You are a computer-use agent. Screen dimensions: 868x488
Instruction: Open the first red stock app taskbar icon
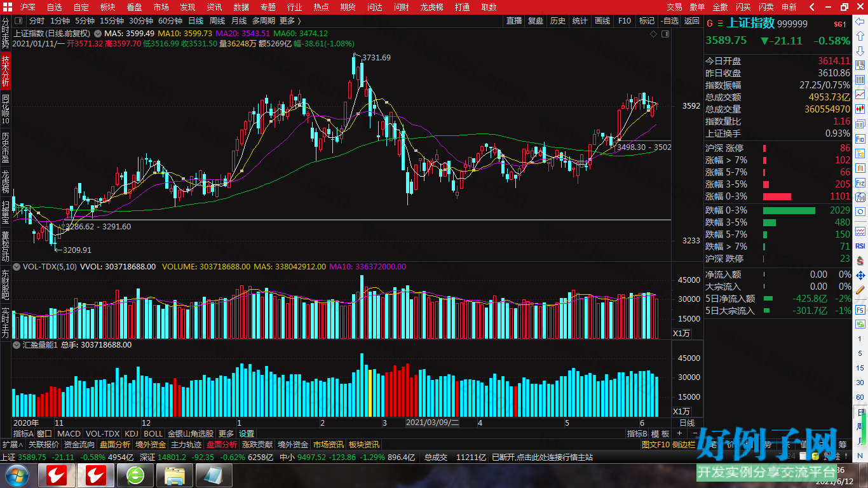pos(57,475)
